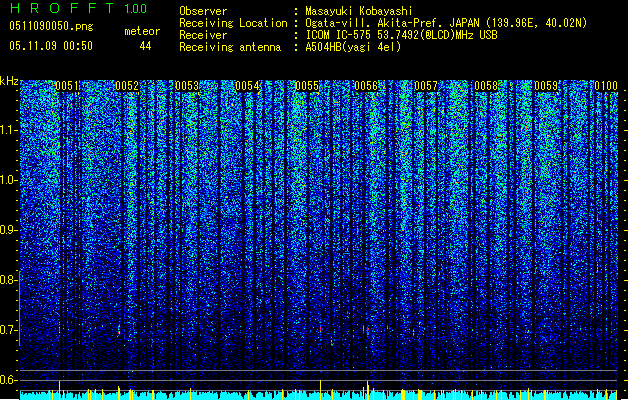This screenshot has width=629, height=400.
Task: Click the red meteor echo near 0051
Action: point(59,330)
